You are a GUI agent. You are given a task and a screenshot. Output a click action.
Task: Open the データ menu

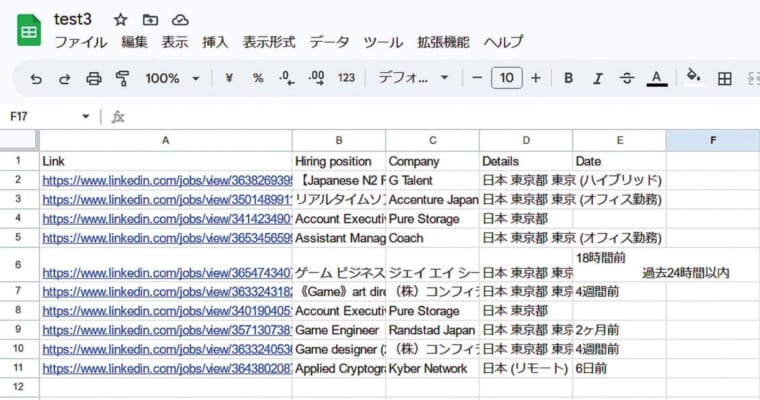[x=329, y=42]
